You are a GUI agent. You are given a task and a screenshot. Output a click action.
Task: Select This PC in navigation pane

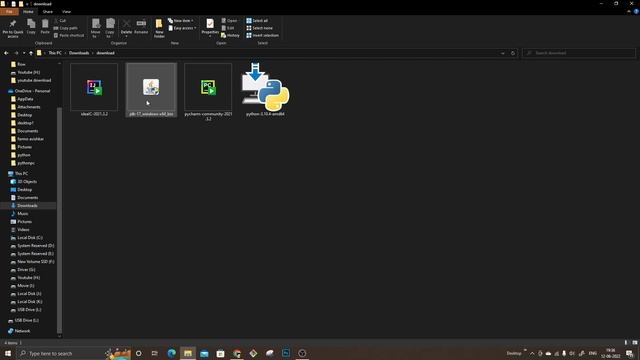pyautogui.click(x=21, y=173)
